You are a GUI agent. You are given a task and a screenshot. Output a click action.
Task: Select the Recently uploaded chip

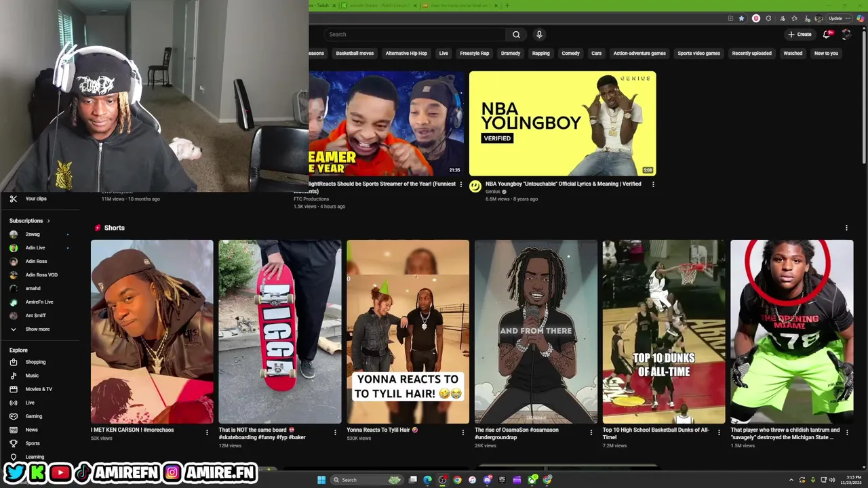751,54
